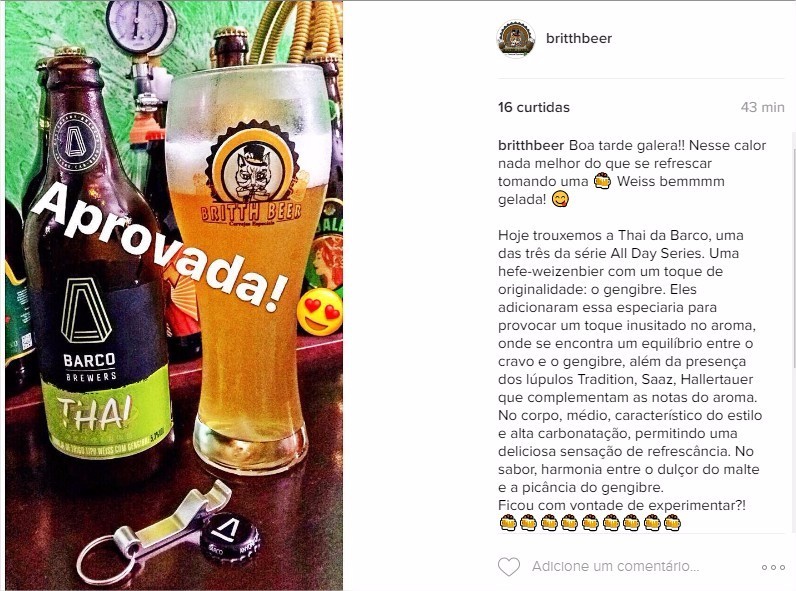Open the 43 min timestamp link
796x591 pixels.
click(x=762, y=107)
